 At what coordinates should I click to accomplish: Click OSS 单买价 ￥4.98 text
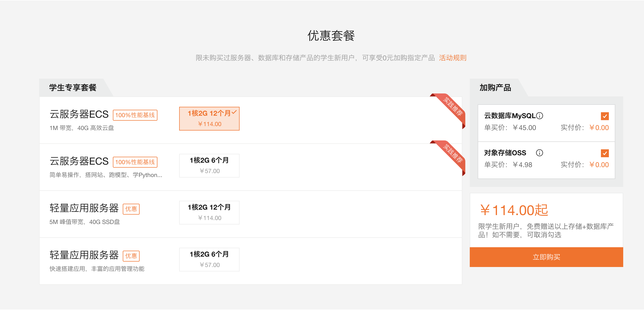pos(508,165)
